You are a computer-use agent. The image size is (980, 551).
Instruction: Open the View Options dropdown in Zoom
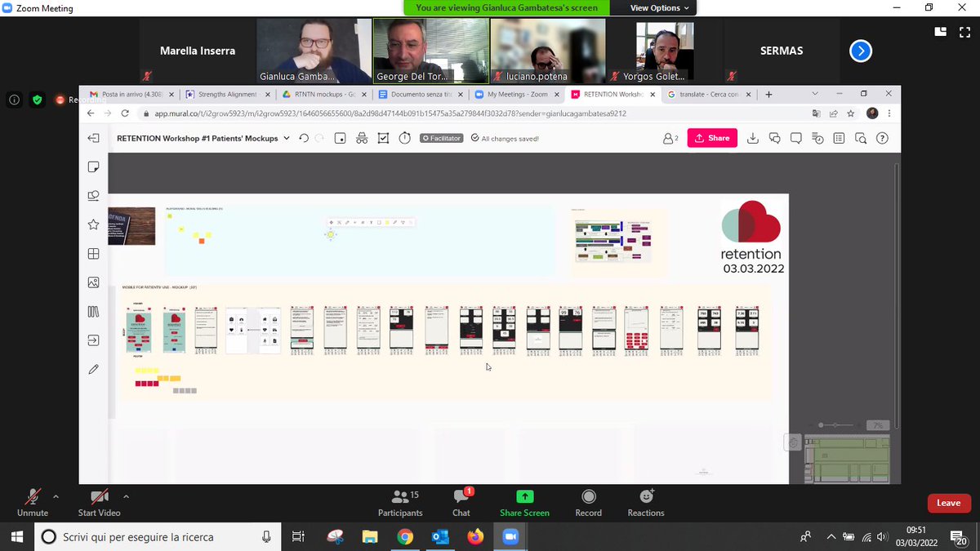tap(660, 8)
